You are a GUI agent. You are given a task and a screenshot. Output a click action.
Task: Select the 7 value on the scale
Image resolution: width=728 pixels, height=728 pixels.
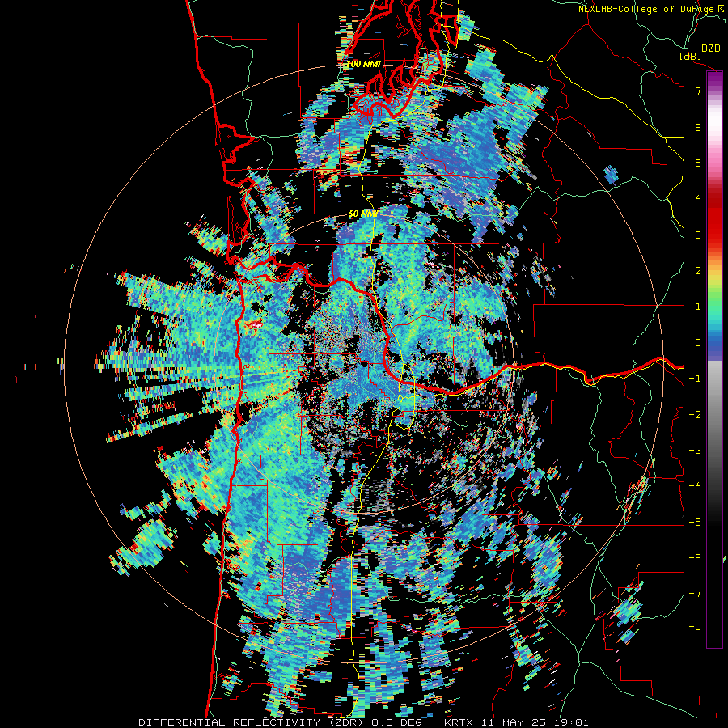pyautogui.click(x=698, y=91)
